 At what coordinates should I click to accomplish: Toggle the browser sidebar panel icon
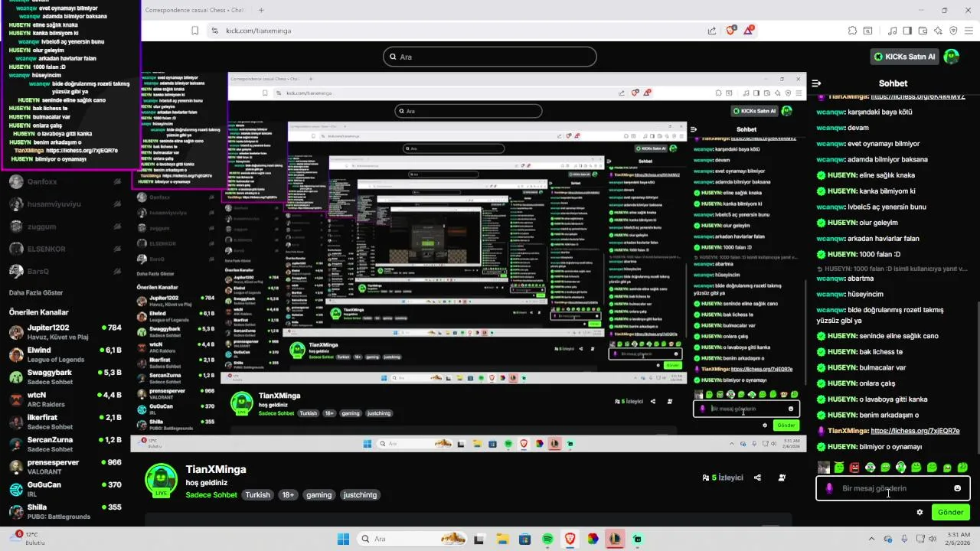click(907, 31)
